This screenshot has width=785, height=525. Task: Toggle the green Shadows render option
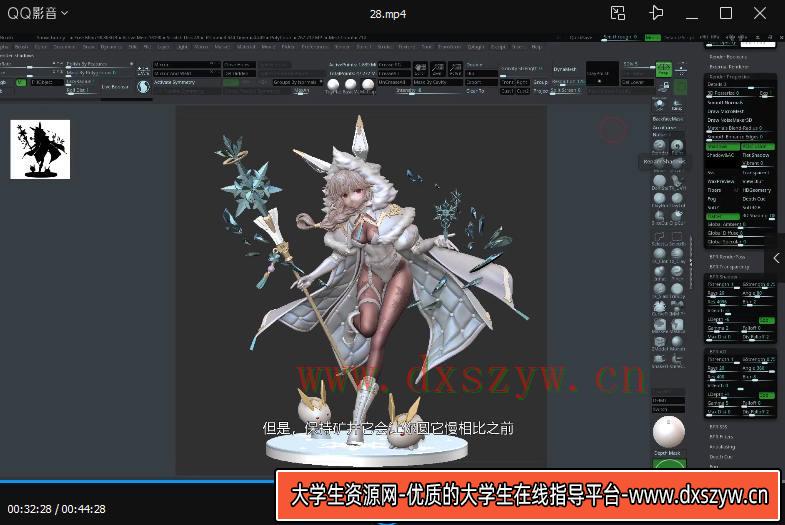coord(723,146)
